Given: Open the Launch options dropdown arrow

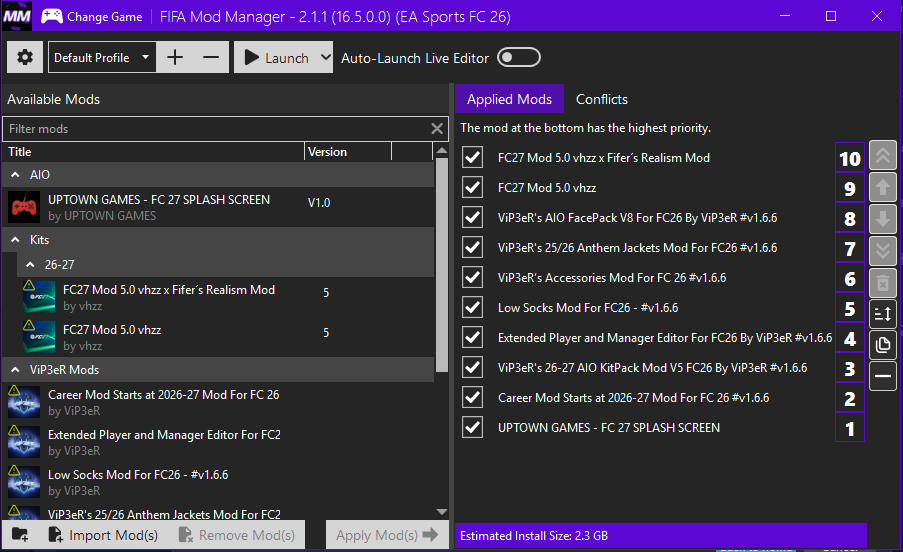Looking at the screenshot, I should tap(325, 57).
